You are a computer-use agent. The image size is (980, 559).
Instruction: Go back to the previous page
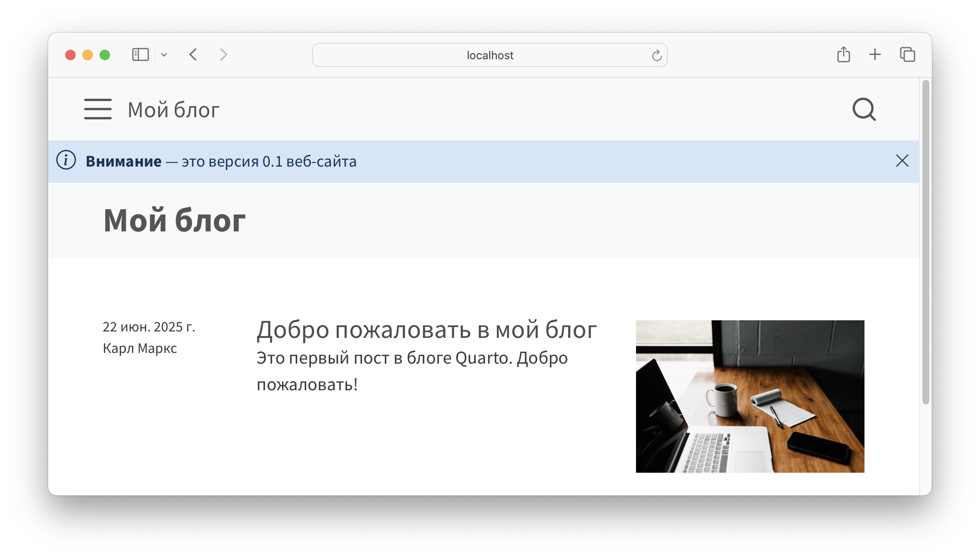point(193,55)
